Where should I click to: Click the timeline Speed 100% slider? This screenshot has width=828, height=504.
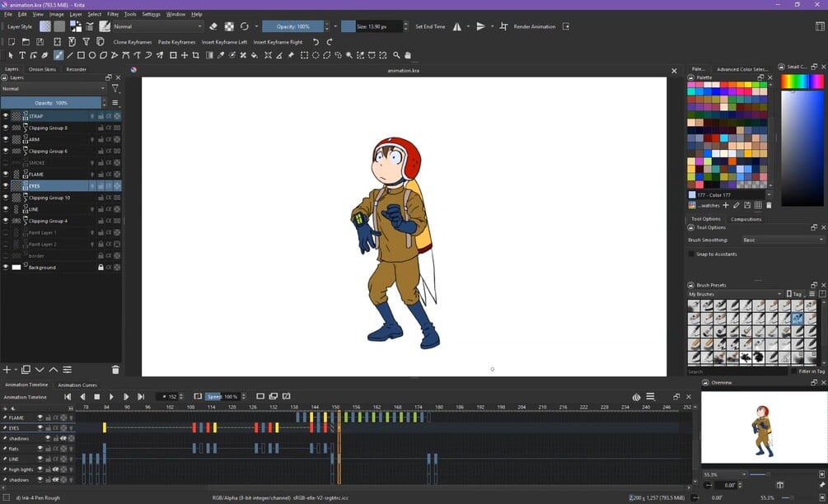[x=222, y=396]
